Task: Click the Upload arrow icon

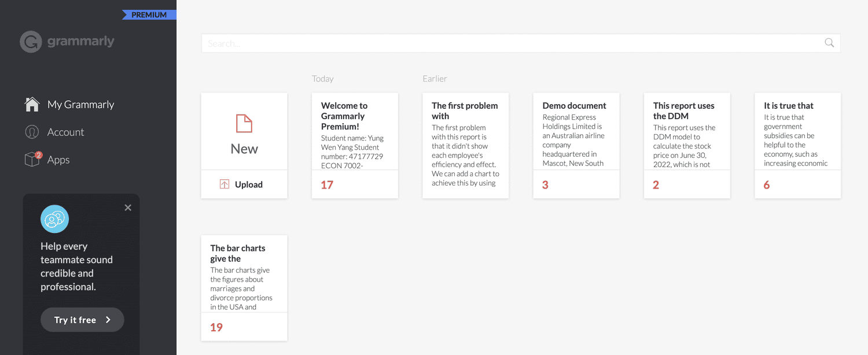Action: (x=225, y=184)
